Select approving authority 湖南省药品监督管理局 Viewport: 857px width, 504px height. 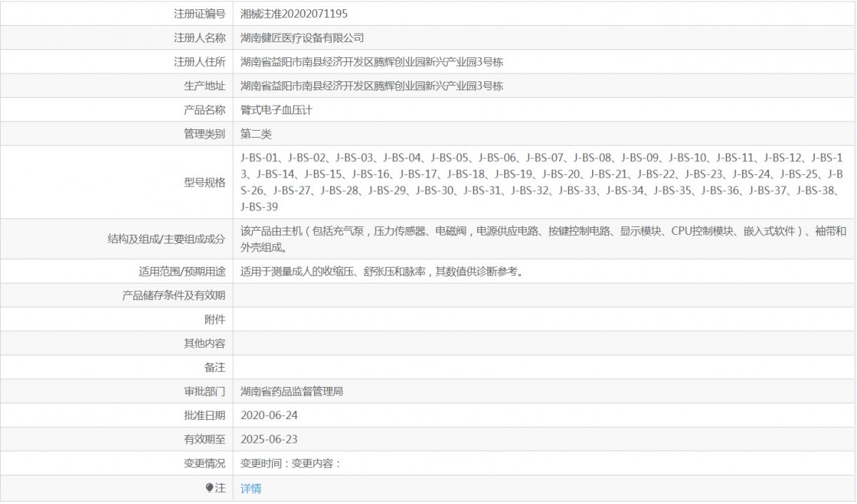click(292, 391)
